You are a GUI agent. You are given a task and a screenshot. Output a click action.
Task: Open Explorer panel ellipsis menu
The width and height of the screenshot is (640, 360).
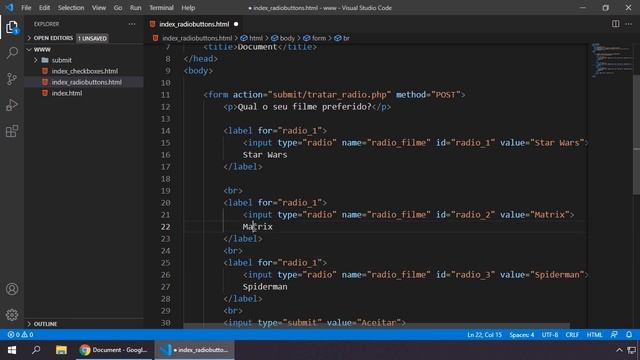(132, 24)
